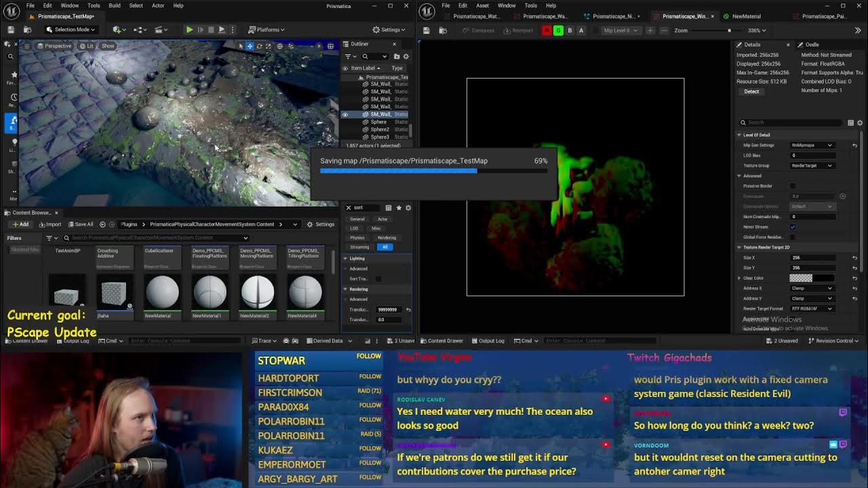The height and width of the screenshot is (488, 868).
Task: Open the Selection Mode dropdown
Action: pyautogui.click(x=71, y=30)
